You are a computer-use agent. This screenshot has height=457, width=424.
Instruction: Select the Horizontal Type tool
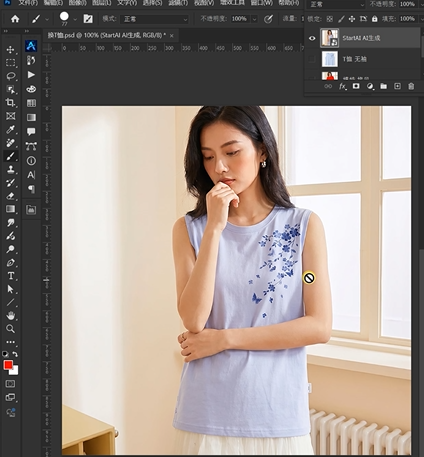coord(10,276)
